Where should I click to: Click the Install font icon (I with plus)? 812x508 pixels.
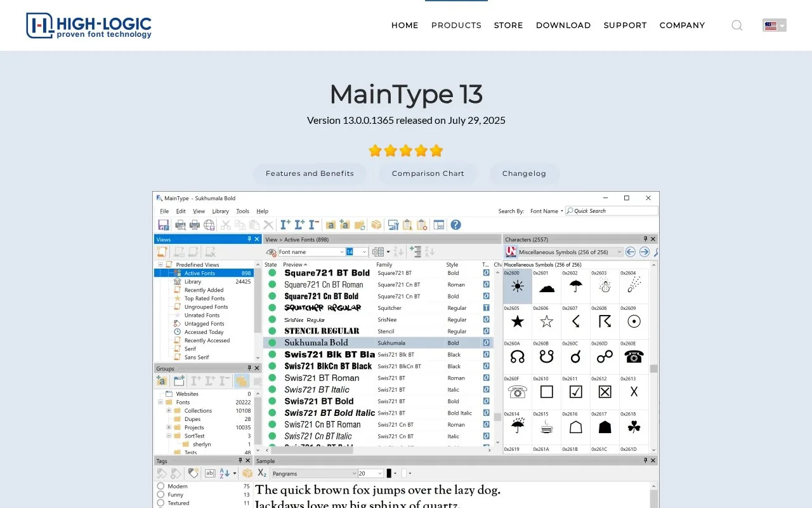point(285,225)
